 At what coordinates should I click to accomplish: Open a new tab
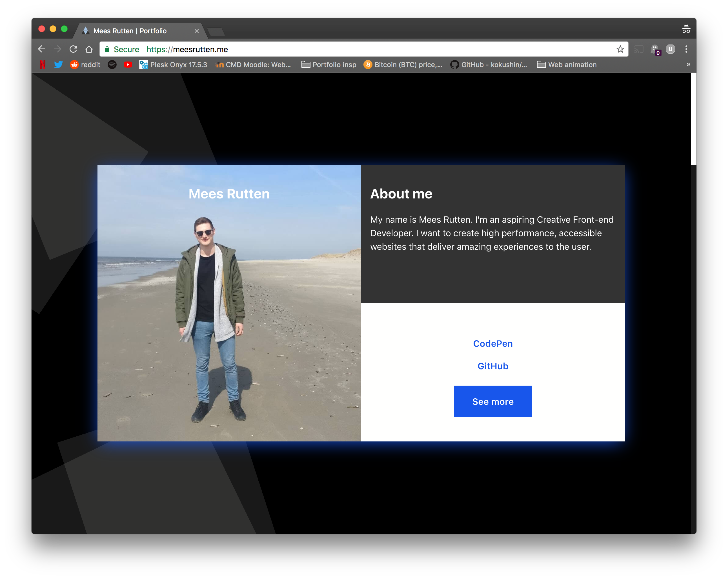(216, 32)
